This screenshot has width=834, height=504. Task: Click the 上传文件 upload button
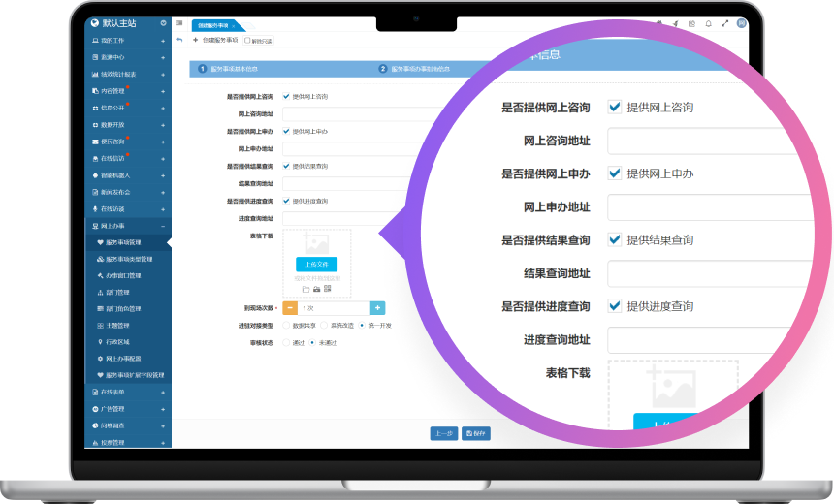click(316, 264)
